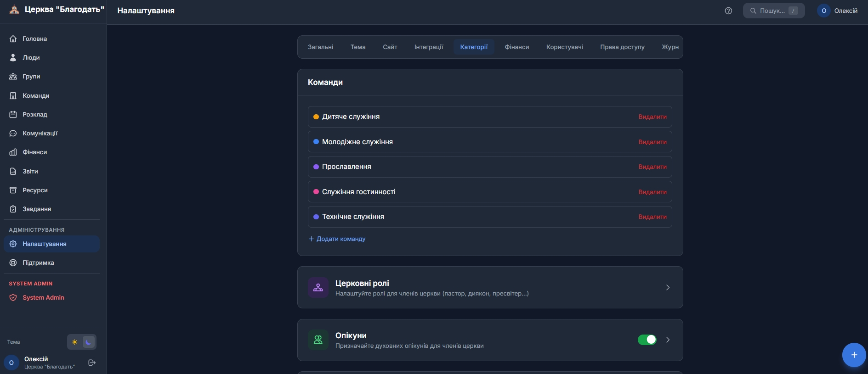Disable the Опікуни toggle switch
Viewport: 868px width, 374px height.
(647, 340)
